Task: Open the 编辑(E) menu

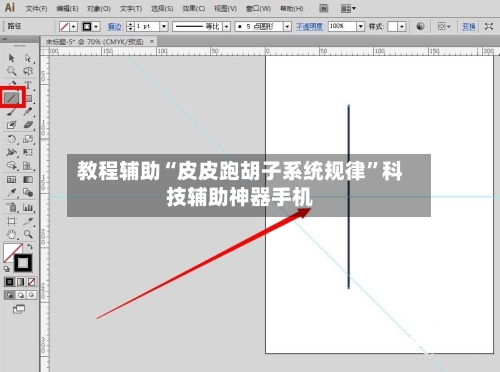Action: pos(67,8)
